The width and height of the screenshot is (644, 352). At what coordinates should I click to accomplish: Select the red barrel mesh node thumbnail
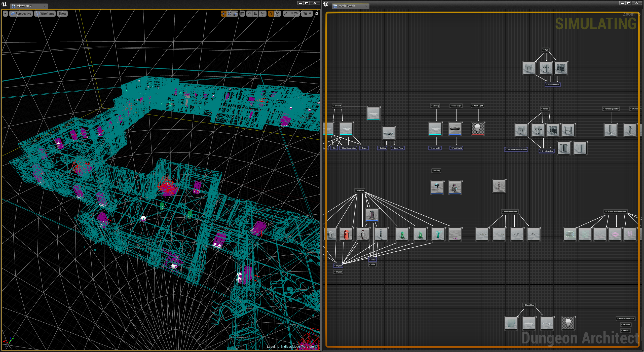(x=346, y=234)
